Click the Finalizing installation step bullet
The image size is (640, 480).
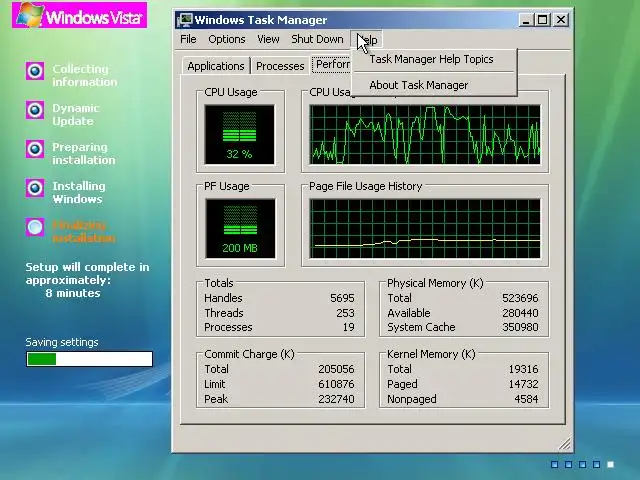click(35, 227)
